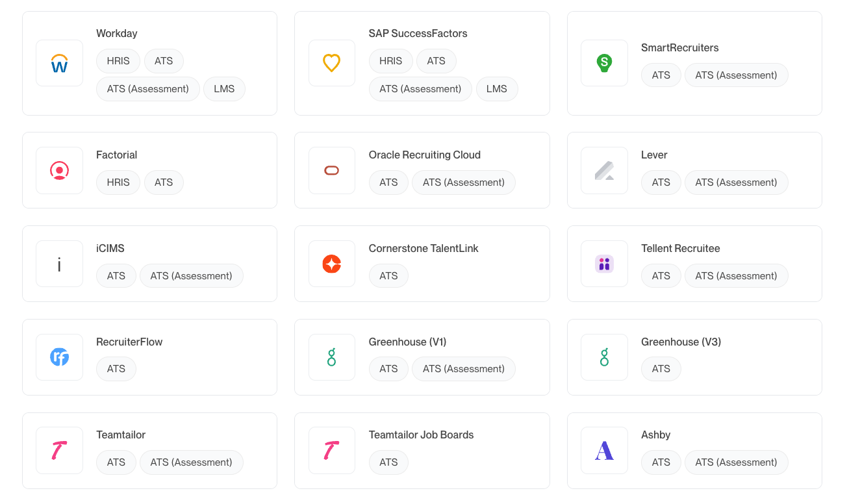Click SmartRecruiters' ATS (Assessment) tag
The image size is (847, 504).
click(736, 75)
